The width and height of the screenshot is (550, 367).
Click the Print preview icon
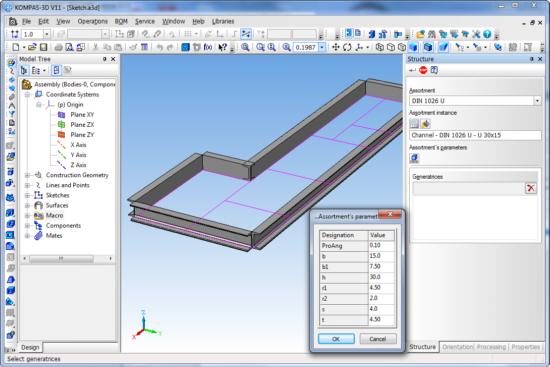[69, 47]
